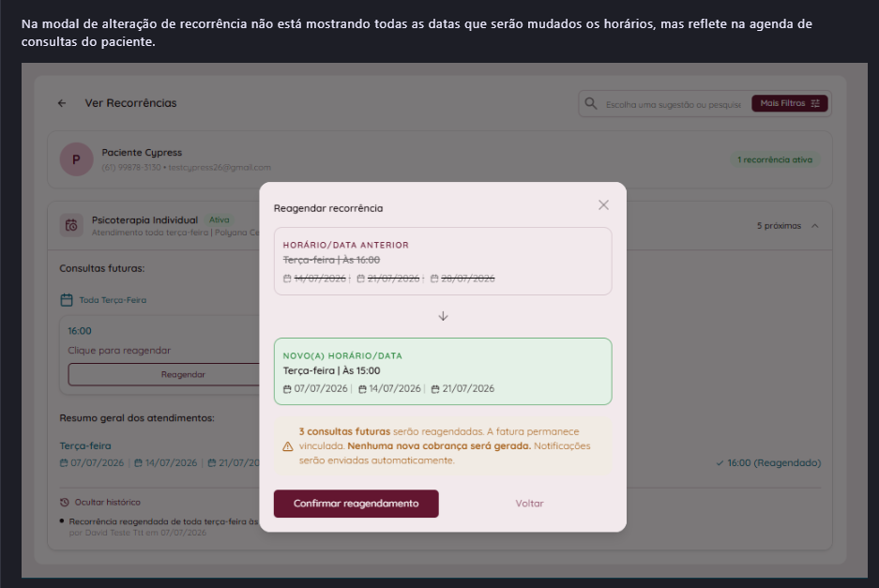Click Voltar in the modal
The width and height of the screenshot is (879, 588).
click(529, 504)
